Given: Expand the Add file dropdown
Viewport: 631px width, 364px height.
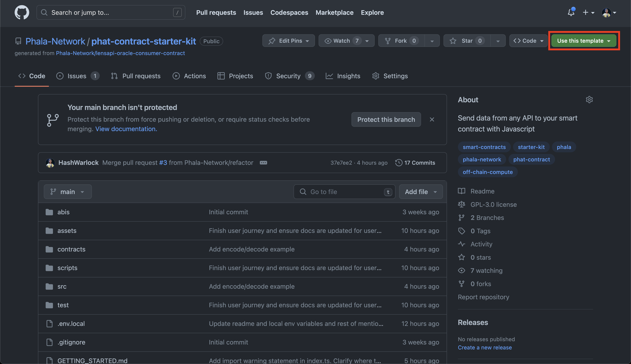Looking at the screenshot, I should tap(421, 192).
